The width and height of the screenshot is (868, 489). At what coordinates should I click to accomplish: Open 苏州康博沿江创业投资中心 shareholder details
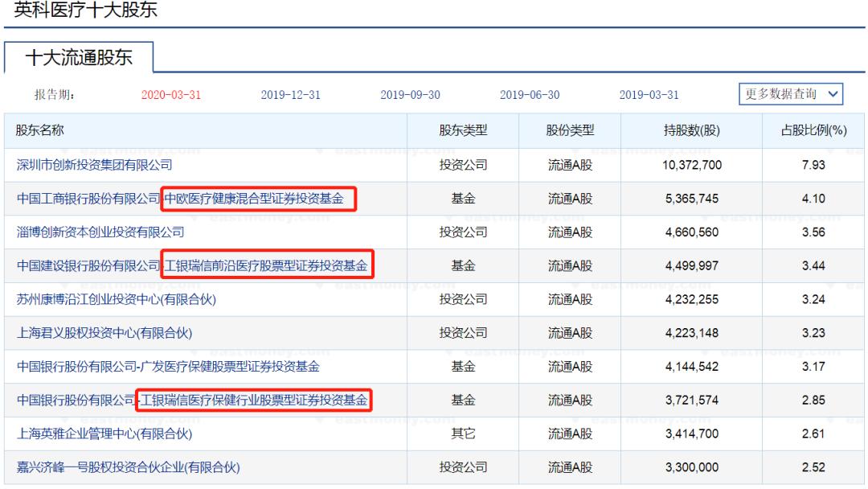(x=117, y=298)
